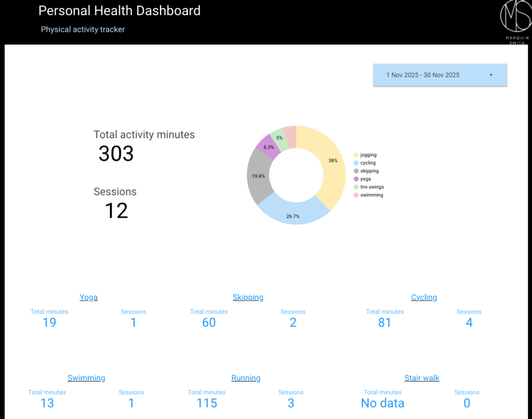Screen dimensions: 532x419
Task: Open the Yoga heading link
Action: tap(88, 297)
